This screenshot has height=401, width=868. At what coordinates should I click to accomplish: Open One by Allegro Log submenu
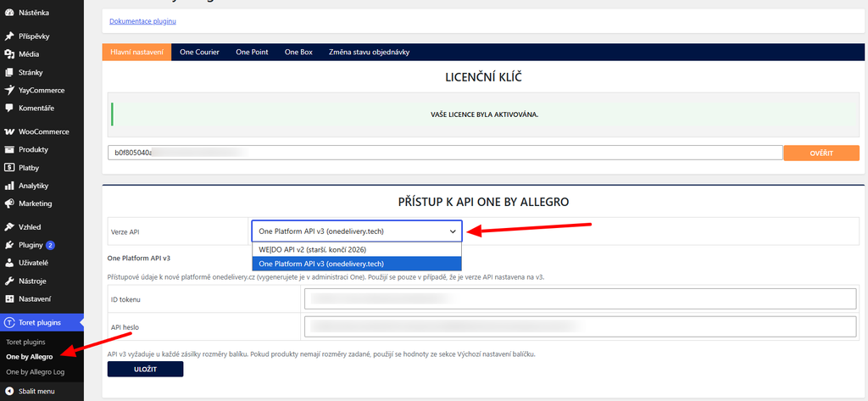point(35,372)
